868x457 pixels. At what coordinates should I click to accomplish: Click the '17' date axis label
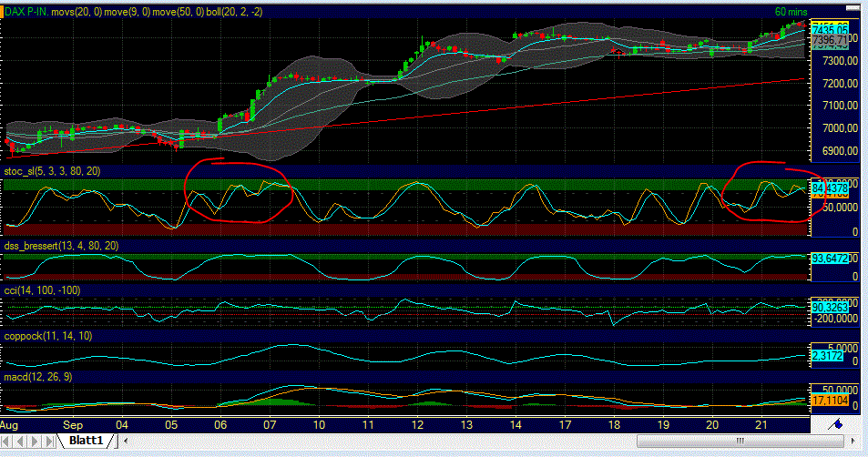[566, 425]
